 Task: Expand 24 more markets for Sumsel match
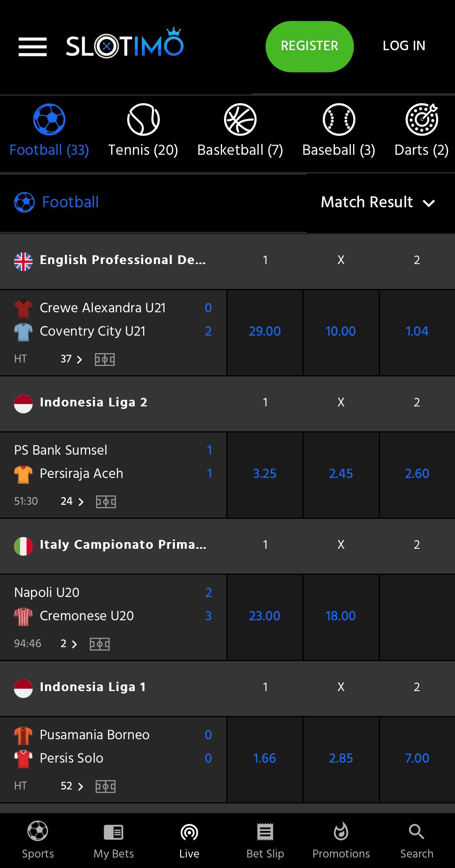[x=72, y=501]
